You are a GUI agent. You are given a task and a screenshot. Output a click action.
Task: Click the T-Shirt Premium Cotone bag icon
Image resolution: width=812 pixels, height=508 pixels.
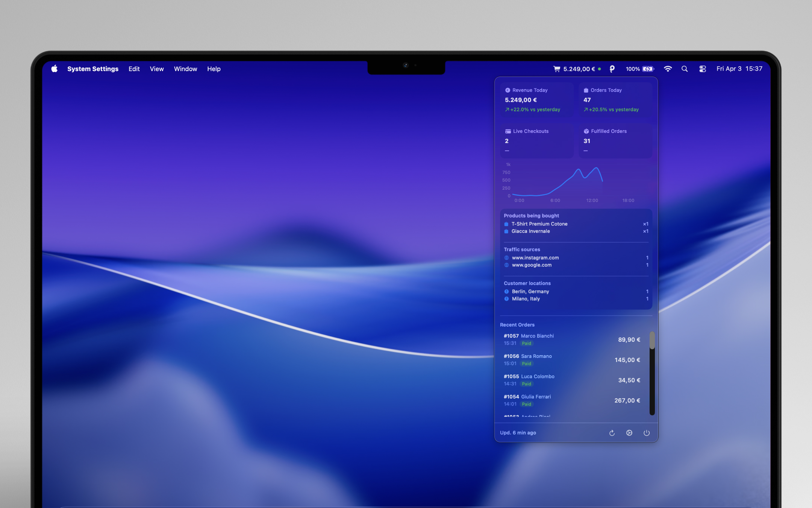[506, 224]
